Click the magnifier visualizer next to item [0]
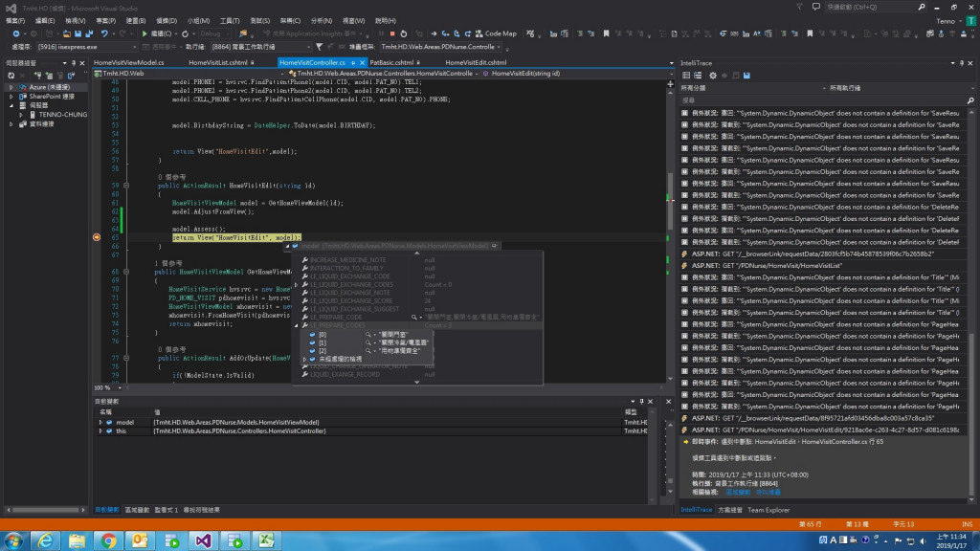Image resolution: width=980 pixels, height=551 pixels. pos(368,335)
